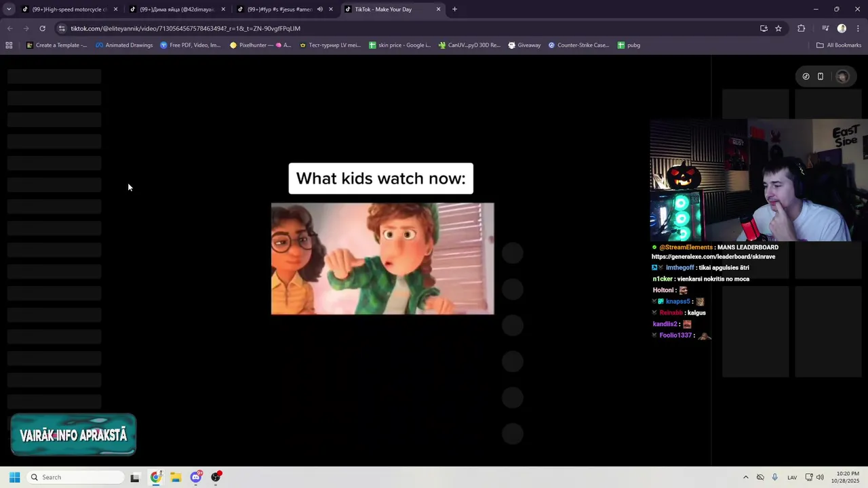Screen dimensions: 868x488
Task: Close the Дима яйца tab
Action: tap(223, 9)
